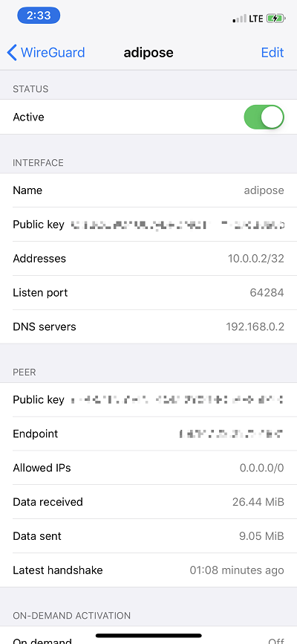This screenshot has width=297, height=644.
Task: Select the Data received row
Action: [x=148, y=502]
